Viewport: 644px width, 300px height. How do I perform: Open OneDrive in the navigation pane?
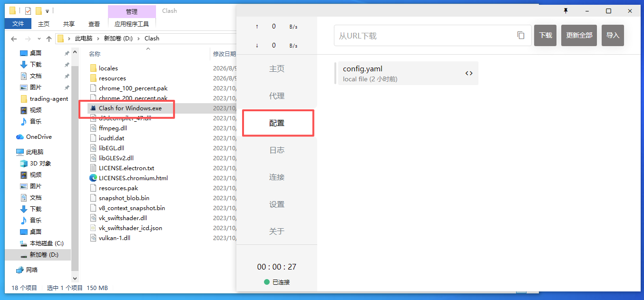point(39,136)
